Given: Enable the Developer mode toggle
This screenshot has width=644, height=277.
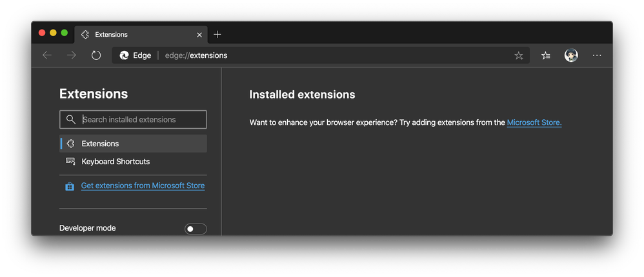Looking at the screenshot, I should click(x=196, y=229).
